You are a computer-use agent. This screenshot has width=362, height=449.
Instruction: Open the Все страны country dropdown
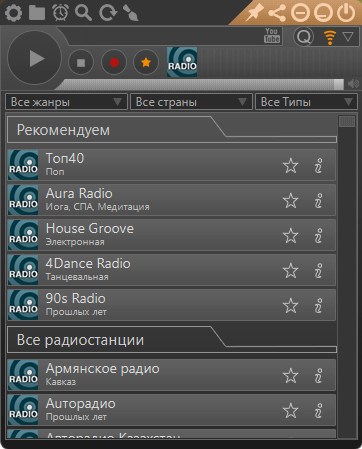tap(191, 102)
